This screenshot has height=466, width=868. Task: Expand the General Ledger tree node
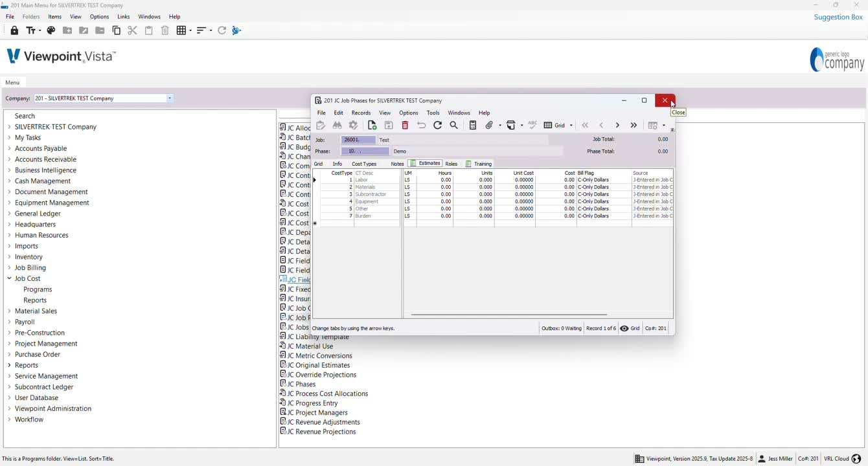[x=9, y=214]
